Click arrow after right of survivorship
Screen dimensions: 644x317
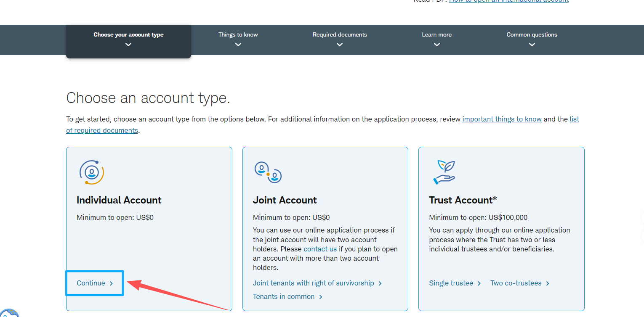[380, 283]
